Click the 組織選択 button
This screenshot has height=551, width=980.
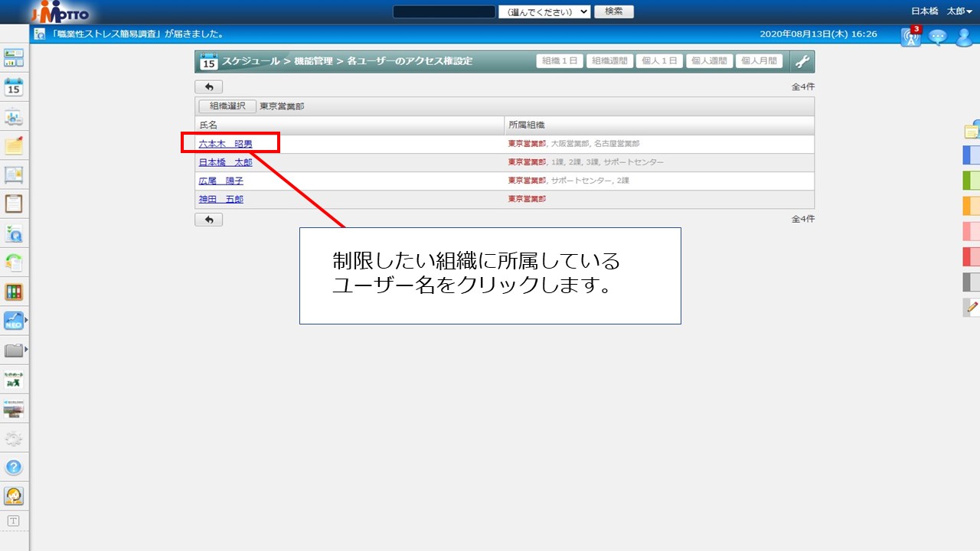[x=227, y=106]
